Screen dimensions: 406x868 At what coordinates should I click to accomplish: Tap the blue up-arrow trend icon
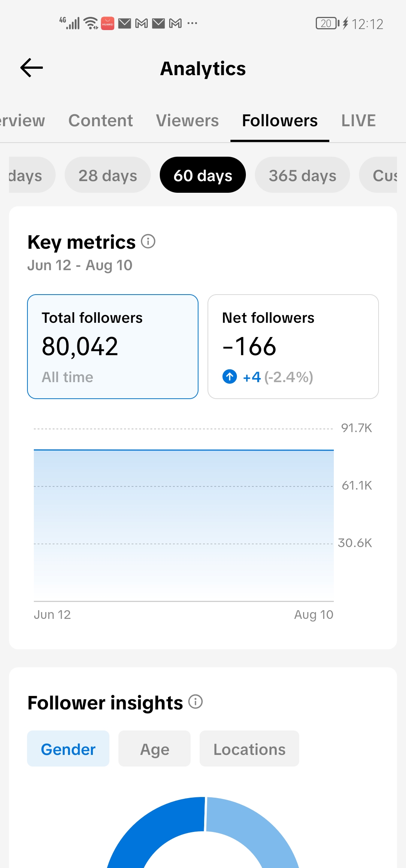point(230,377)
